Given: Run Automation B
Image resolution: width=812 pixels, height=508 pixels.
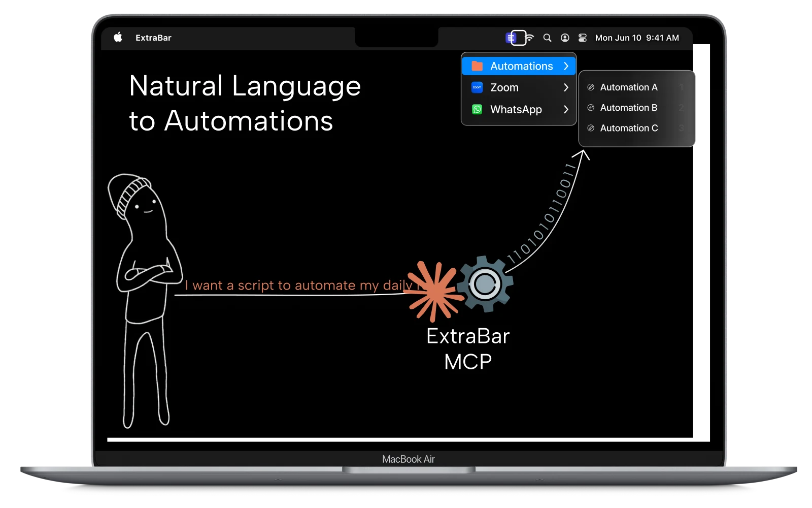Looking at the screenshot, I should [636, 108].
